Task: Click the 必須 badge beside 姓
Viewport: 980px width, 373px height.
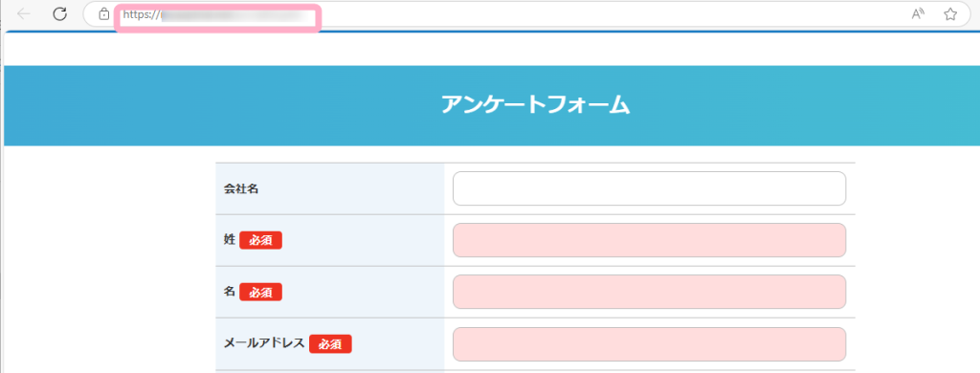Action: coord(260,241)
